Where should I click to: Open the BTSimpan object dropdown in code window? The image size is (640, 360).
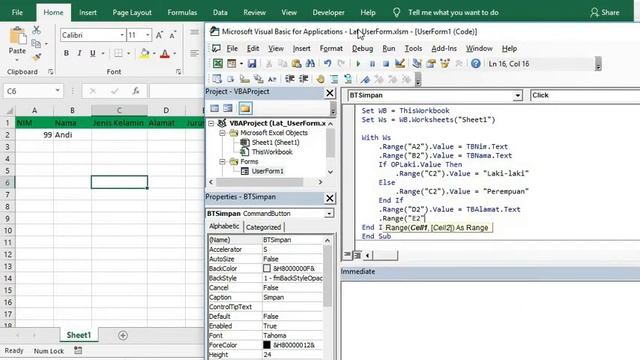[x=517, y=96]
